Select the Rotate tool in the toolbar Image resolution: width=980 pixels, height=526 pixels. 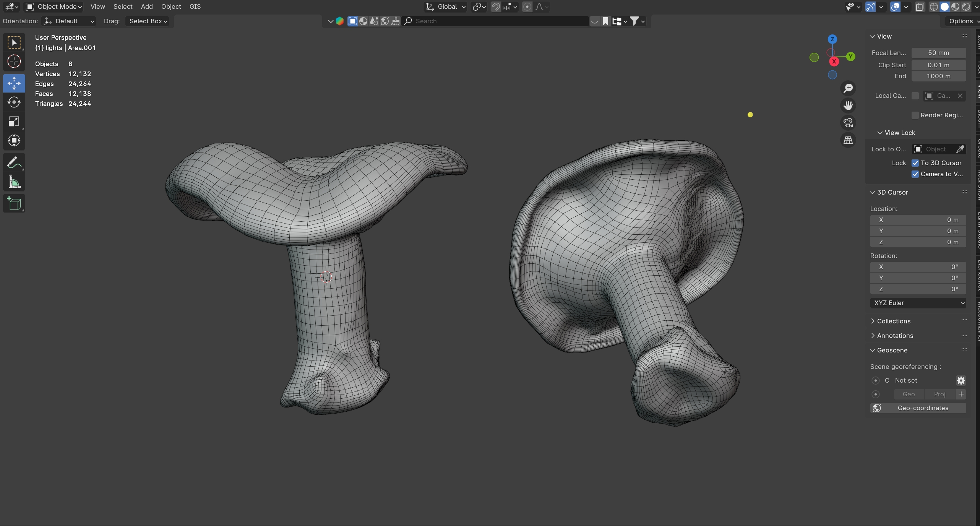click(x=14, y=102)
